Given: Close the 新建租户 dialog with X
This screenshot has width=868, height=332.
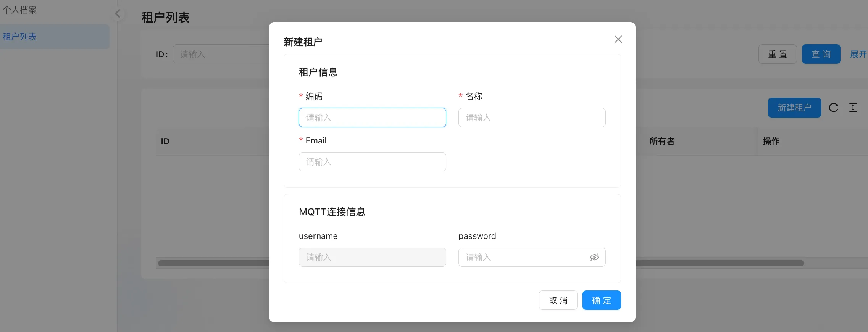Looking at the screenshot, I should pyautogui.click(x=618, y=39).
